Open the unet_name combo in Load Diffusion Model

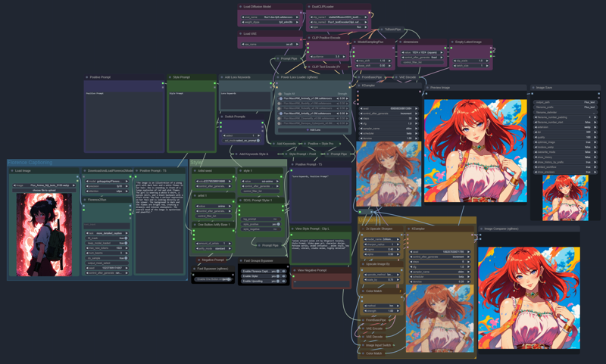[270, 17]
